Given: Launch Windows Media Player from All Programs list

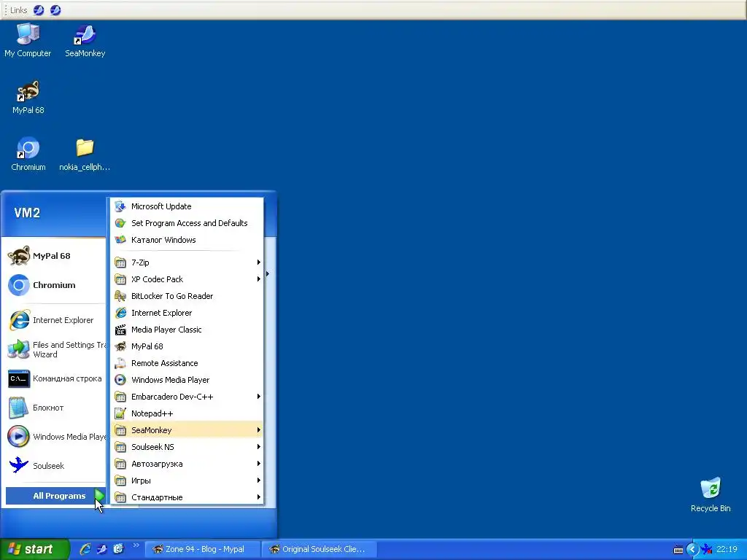Looking at the screenshot, I should point(187,379).
